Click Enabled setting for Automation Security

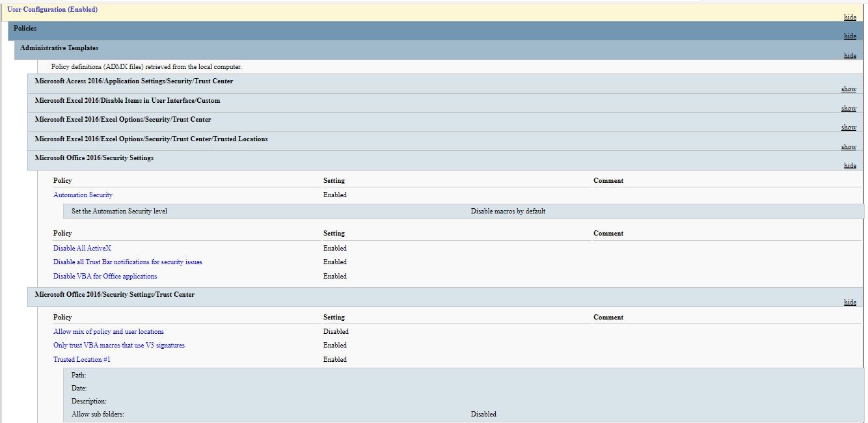335,195
